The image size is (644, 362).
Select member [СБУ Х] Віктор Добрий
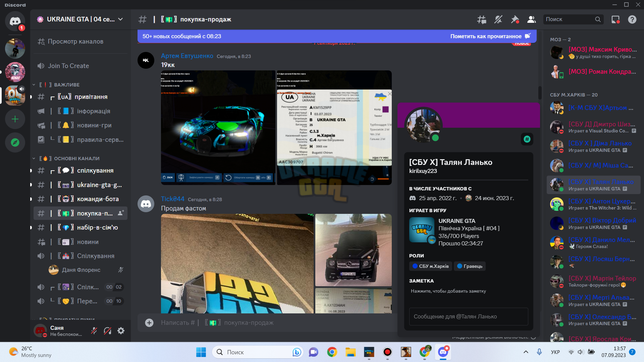click(x=594, y=224)
